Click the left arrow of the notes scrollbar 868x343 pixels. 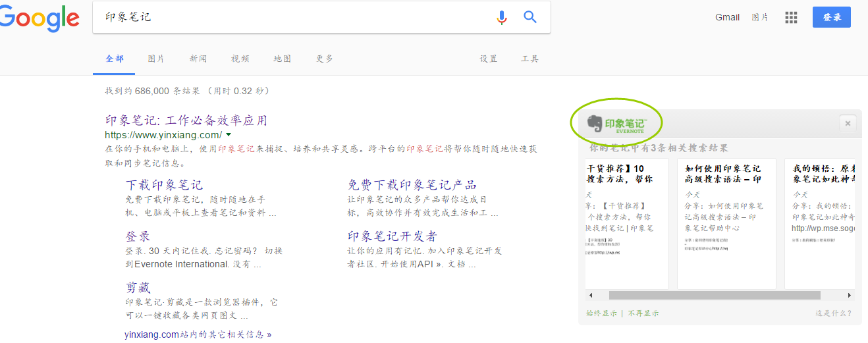590,296
